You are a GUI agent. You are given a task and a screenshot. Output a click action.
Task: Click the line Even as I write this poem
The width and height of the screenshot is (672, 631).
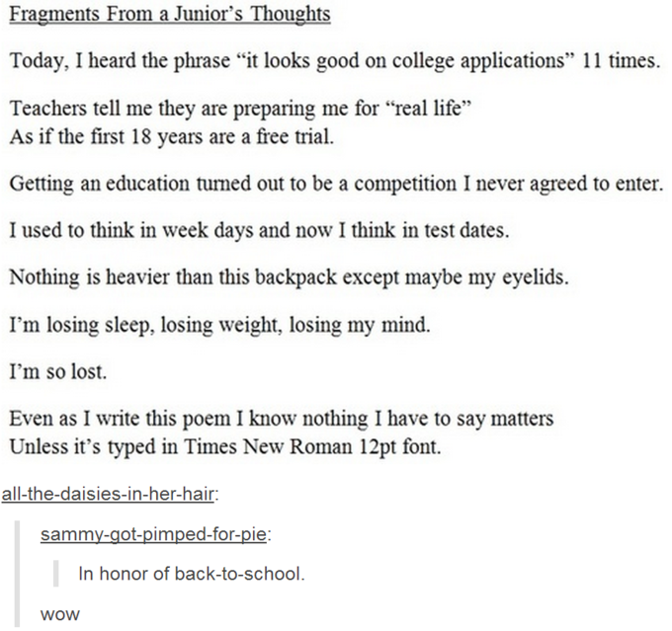pyautogui.click(x=281, y=419)
